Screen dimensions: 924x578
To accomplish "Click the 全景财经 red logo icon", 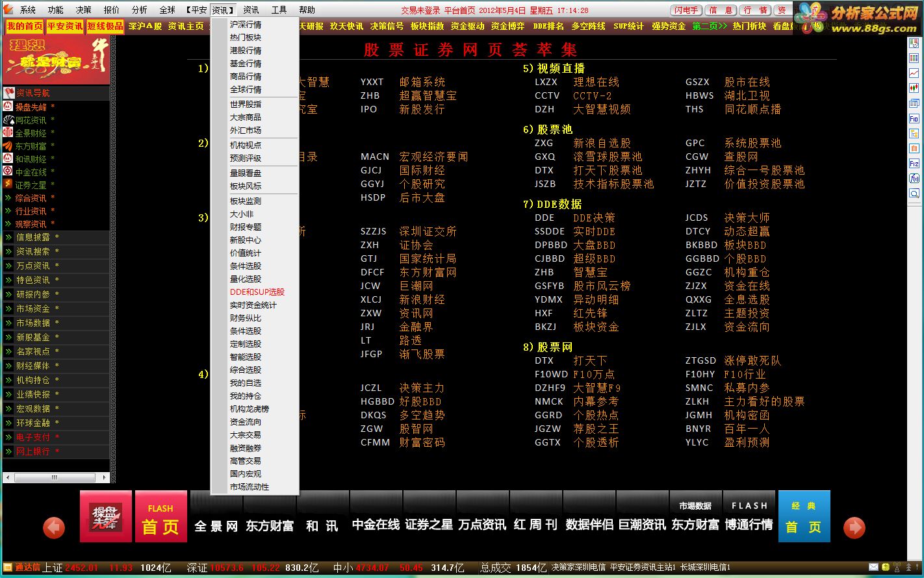I will click(x=8, y=132).
